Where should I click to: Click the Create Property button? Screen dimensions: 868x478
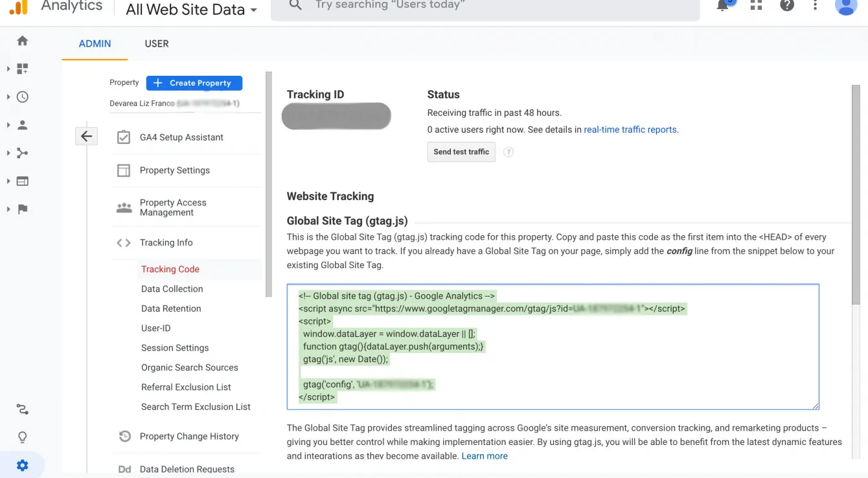194,83
